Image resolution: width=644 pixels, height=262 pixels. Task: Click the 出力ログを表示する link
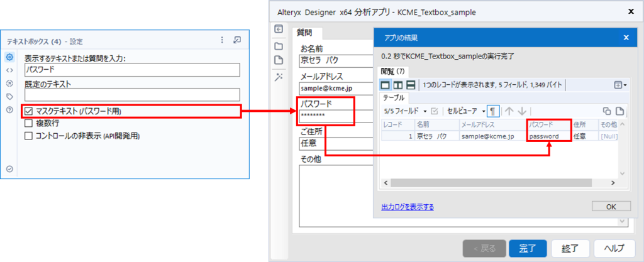coord(408,207)
